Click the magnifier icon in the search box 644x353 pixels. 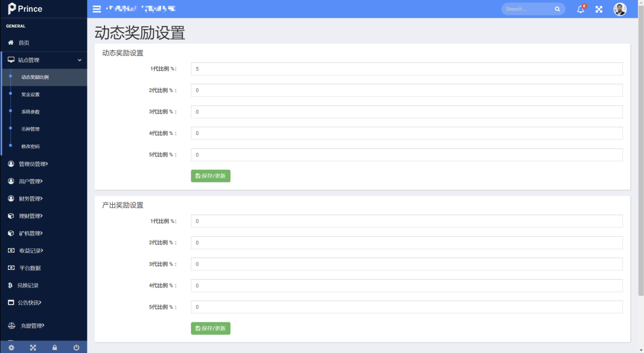pos(558,9)
